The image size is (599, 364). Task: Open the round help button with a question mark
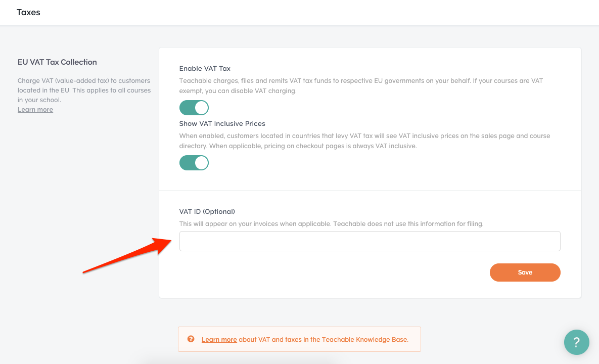coord(576,342)
